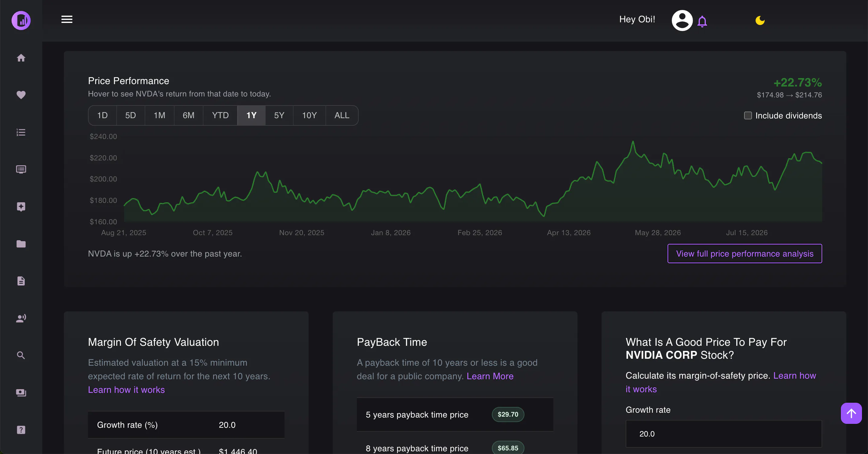Viewport: 868px width, 454px height.
Task: Click the $240.00 y-axis label
Action: point(103,137)
